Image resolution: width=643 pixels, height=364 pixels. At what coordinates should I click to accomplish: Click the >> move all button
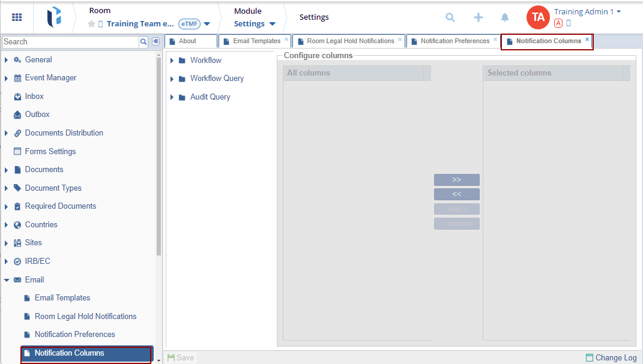tap(456, 180)
